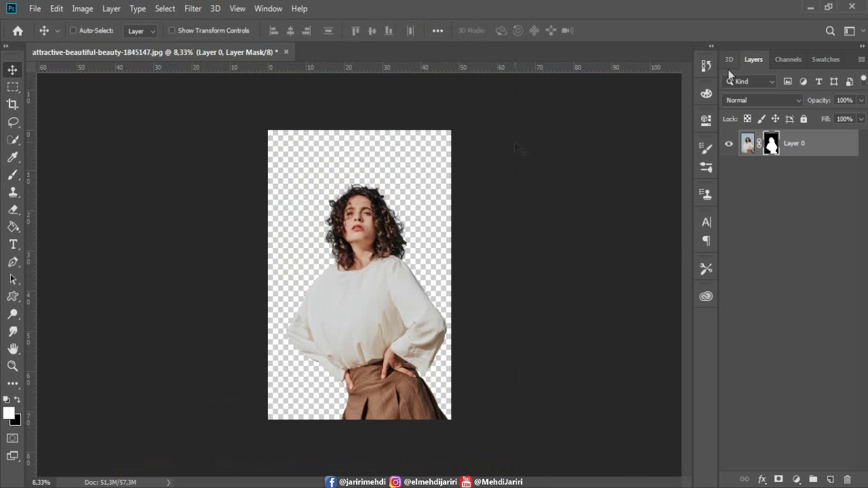
Task: Hide Layer 0 using eye icon
Action: coord(729,144)
